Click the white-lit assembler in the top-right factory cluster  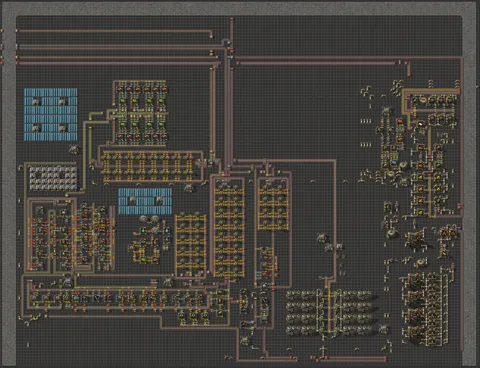tap(421, 124)
